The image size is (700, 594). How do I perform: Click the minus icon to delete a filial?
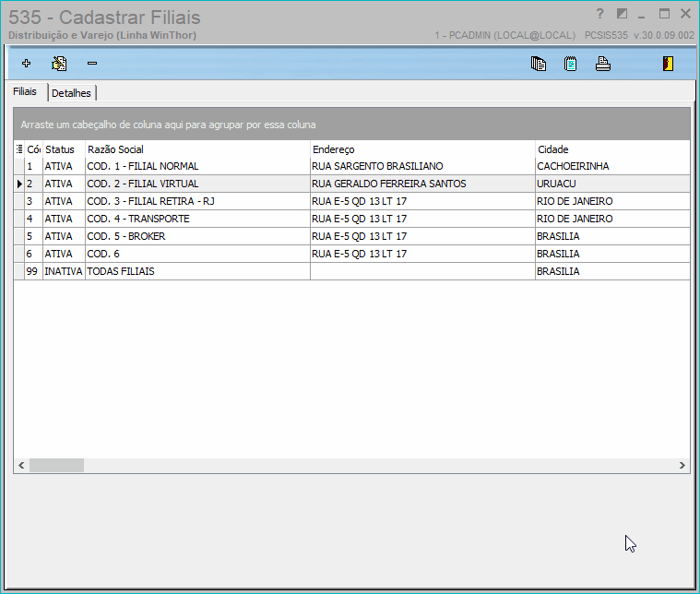click(x=92, y=64)
